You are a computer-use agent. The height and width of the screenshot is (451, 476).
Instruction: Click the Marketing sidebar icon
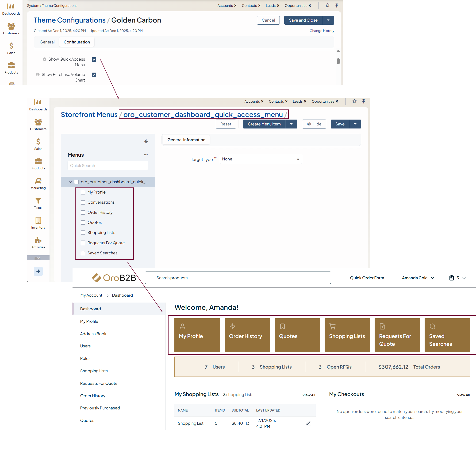[x=38, y=181]
